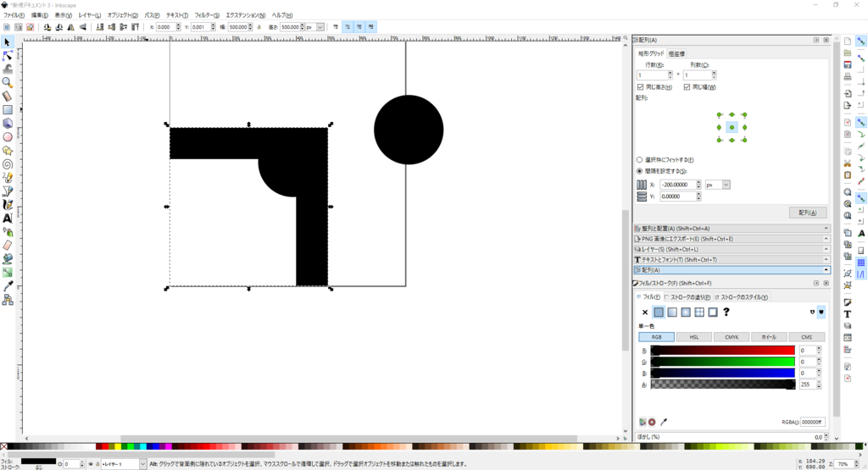
Task: Increase the 行数 rows stepper
Action: [x=670, y=73]
